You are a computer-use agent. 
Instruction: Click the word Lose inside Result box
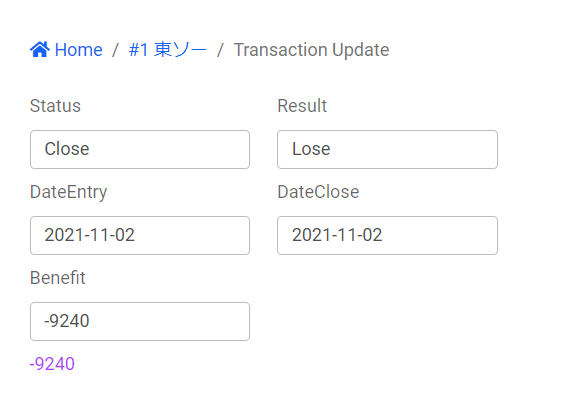[311, 149]
